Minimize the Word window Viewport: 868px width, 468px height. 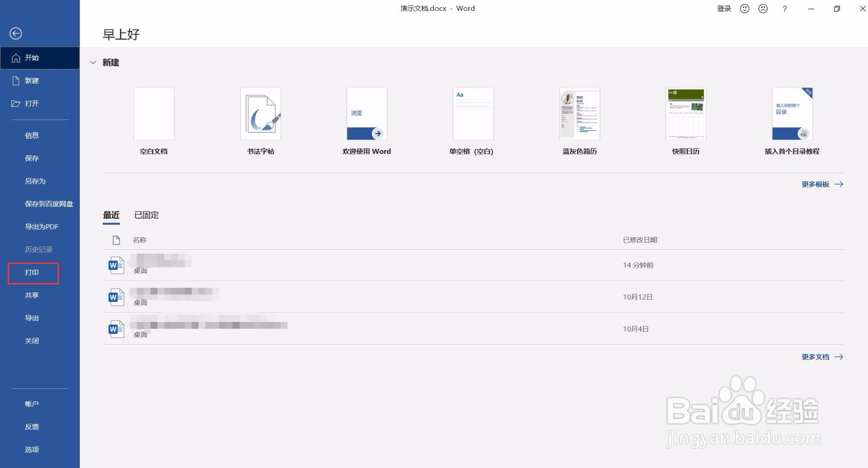tap(810, 9)
